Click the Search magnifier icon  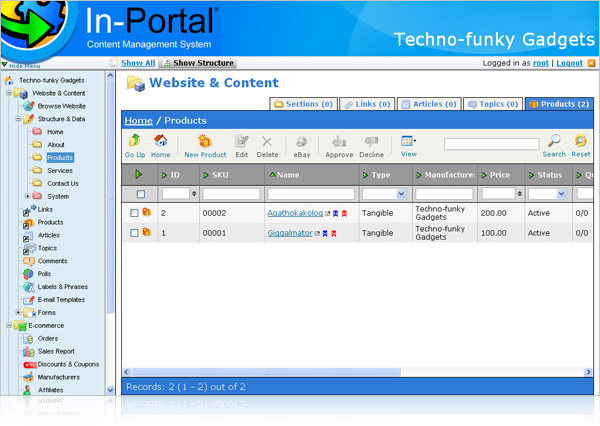pos(554,141)
